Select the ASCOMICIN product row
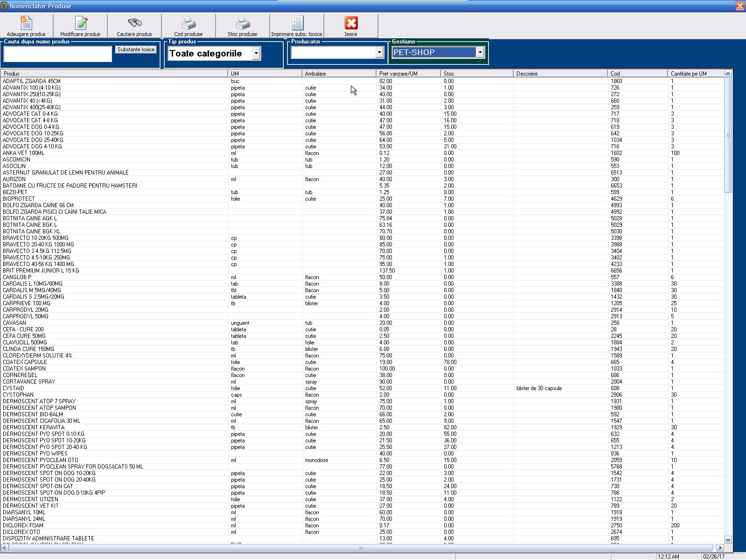 [362, 160]
